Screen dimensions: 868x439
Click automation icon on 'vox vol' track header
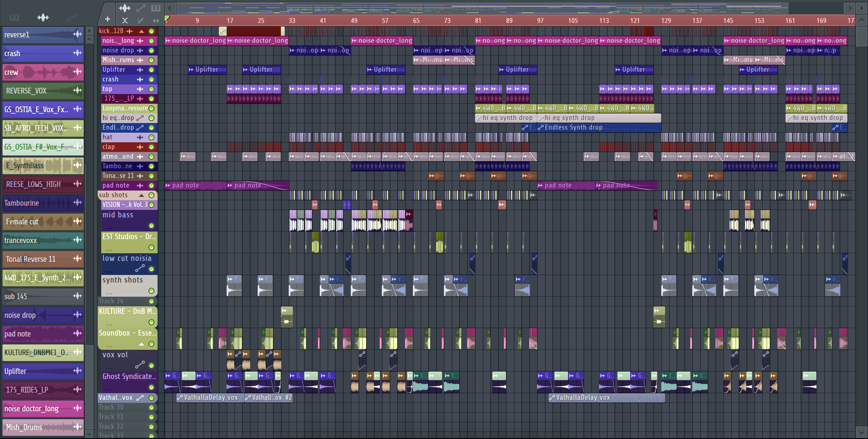(140, 365)
